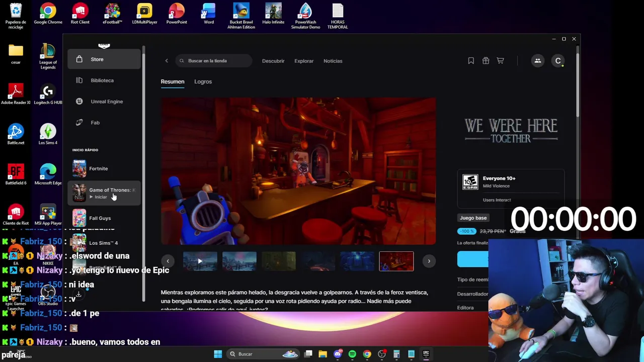Open Epic Games Launcher taskbar icon
Image resolution: width=644 pixels, height=362 pixels.
426,354
